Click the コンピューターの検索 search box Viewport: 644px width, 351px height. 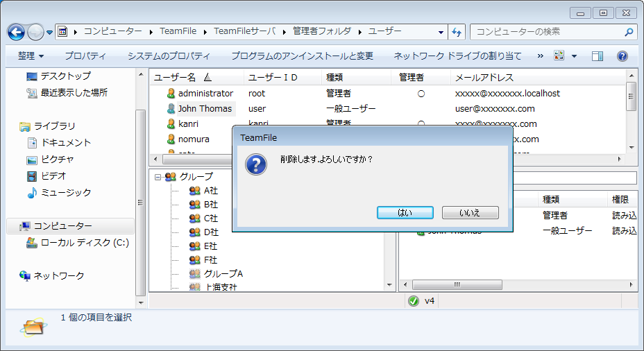(x=545, y=32)
